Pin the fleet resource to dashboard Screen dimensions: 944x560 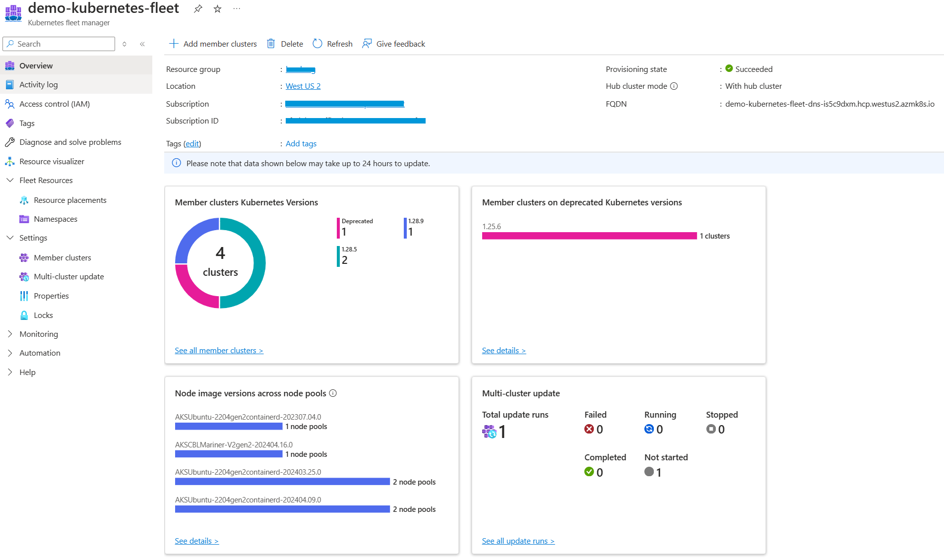(198, 9)
